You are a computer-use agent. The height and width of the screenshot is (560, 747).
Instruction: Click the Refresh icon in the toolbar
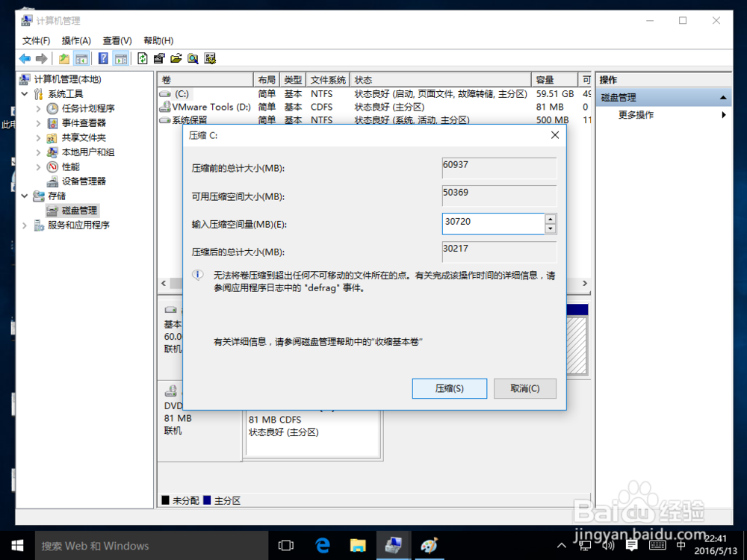pyautogui.click(x=142, y=58)
